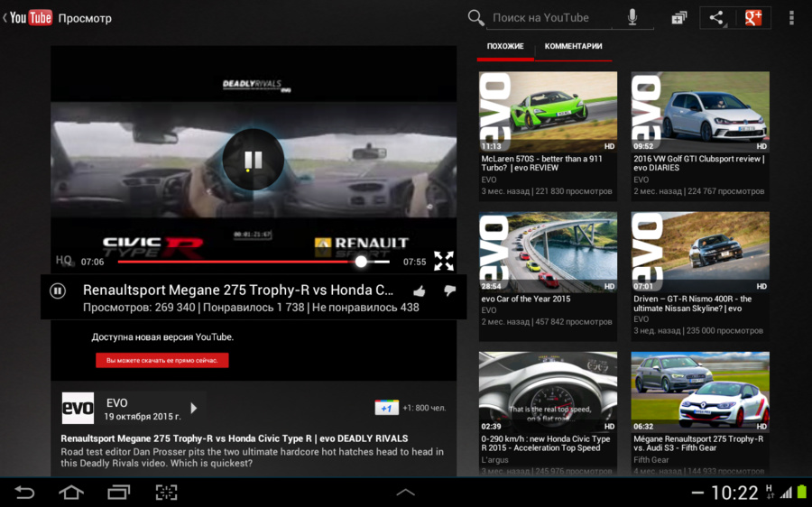Click the red download new version button

tap(162, 361)
